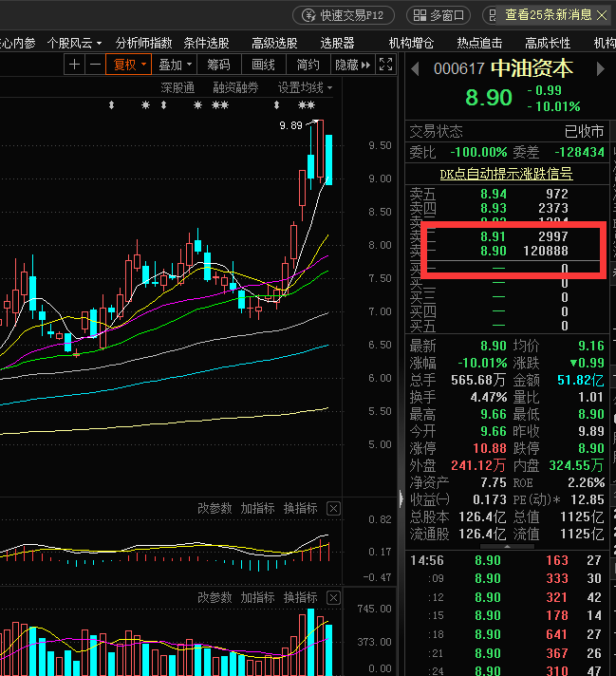This screenshot has height=676, width=616.
Task: Open the 设置均线 moving average dropdown
Action: coord(305,87)
